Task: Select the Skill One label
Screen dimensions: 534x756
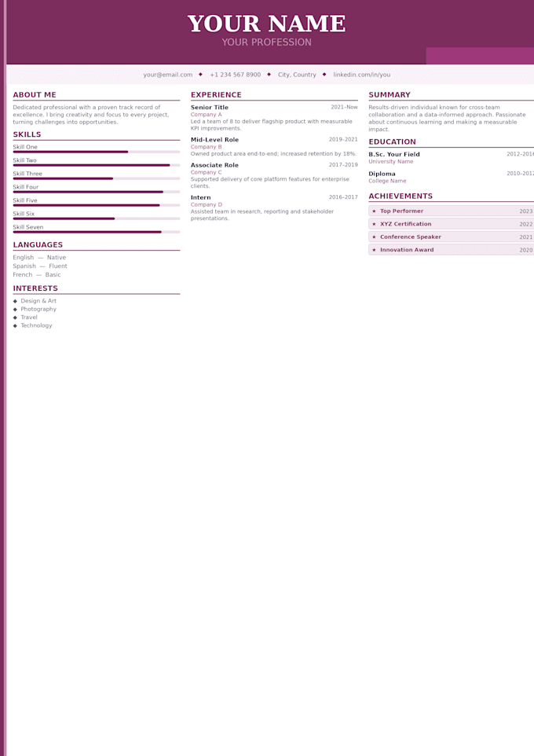Action: 25,147
